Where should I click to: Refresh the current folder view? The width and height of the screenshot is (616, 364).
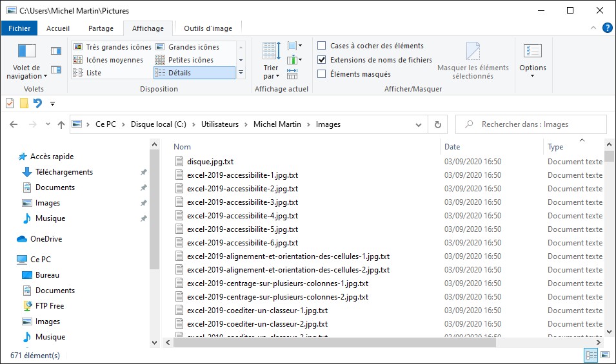click(x=438, y=124)
